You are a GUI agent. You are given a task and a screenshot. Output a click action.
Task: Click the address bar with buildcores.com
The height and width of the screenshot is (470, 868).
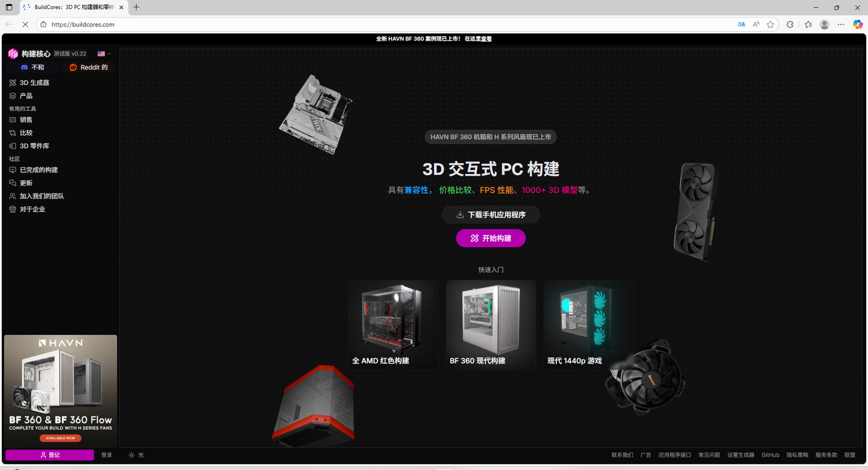pos(386,25)
